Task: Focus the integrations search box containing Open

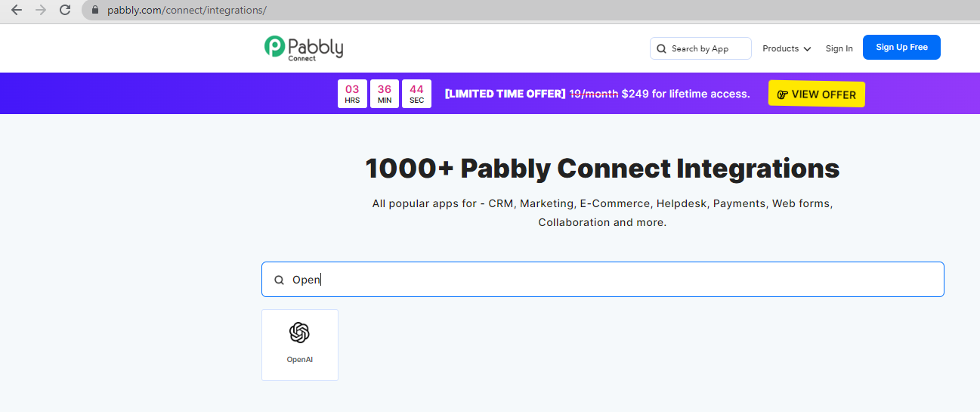Action: [602, 280]
